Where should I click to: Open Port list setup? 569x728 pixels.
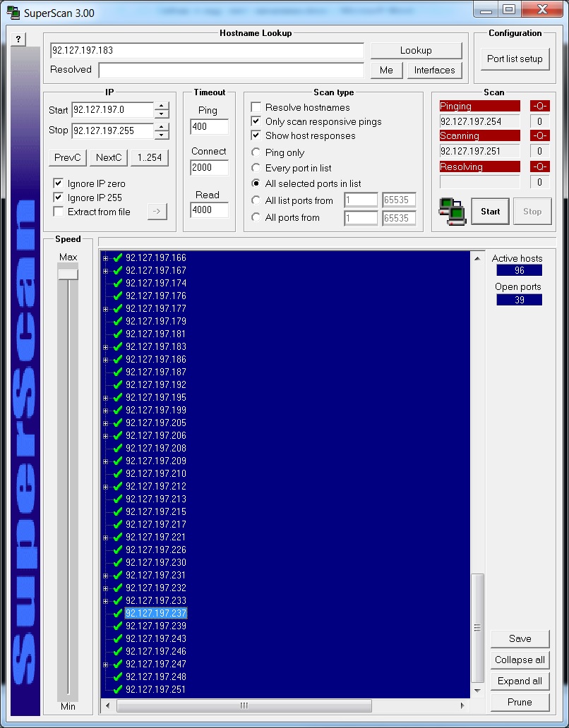click(515, 59)
